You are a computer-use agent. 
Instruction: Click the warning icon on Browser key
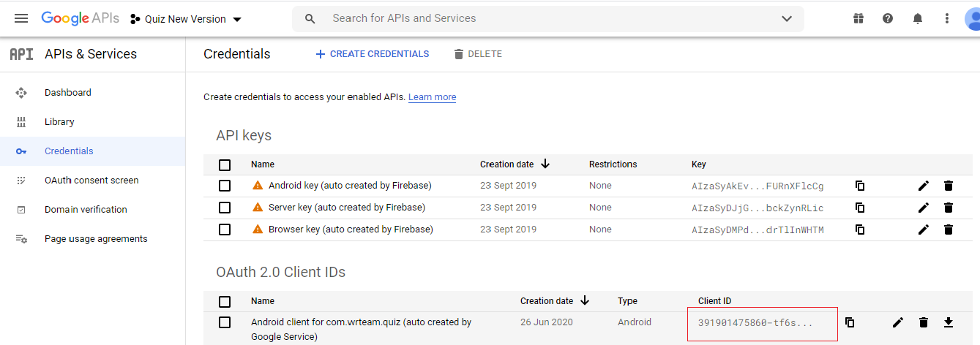coord(257,230)
